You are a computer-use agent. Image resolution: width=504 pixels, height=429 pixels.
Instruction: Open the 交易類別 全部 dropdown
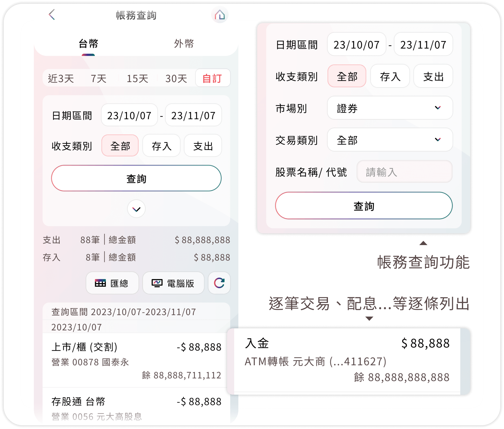[x=390, y=140]
